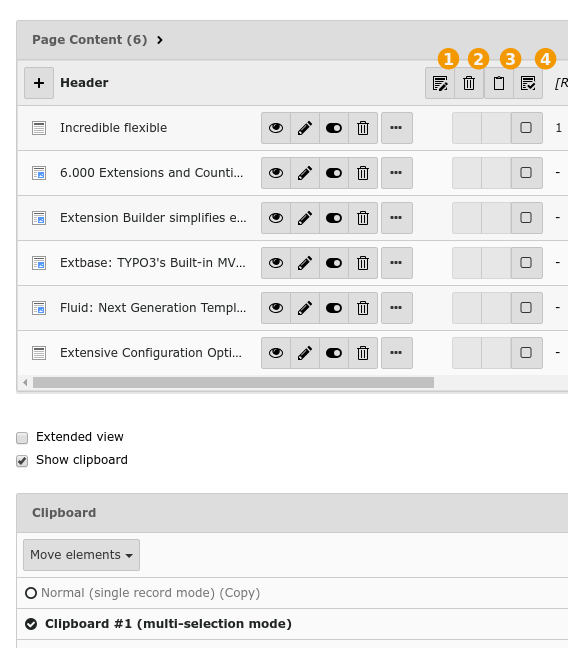The width and height of the screenshot is (568, 648).
Task: Edit the Incredible flexible record with pencil
Action: (x=305, y=128)
